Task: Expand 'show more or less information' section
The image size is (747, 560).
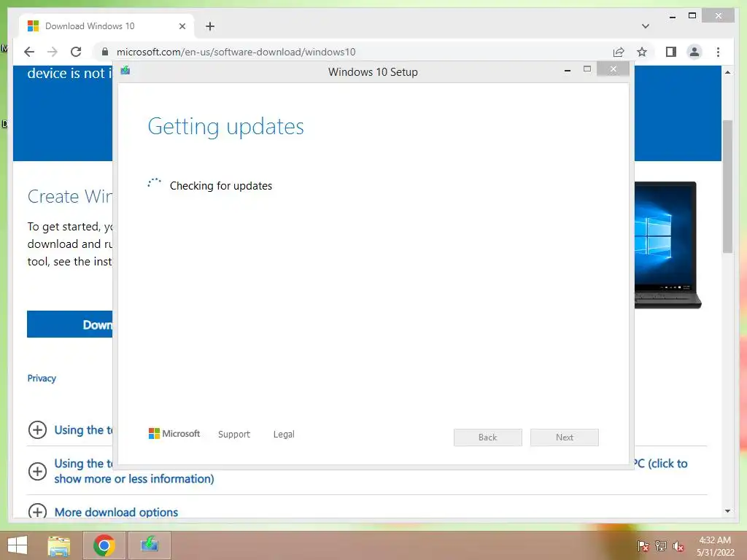Action: 37,472
